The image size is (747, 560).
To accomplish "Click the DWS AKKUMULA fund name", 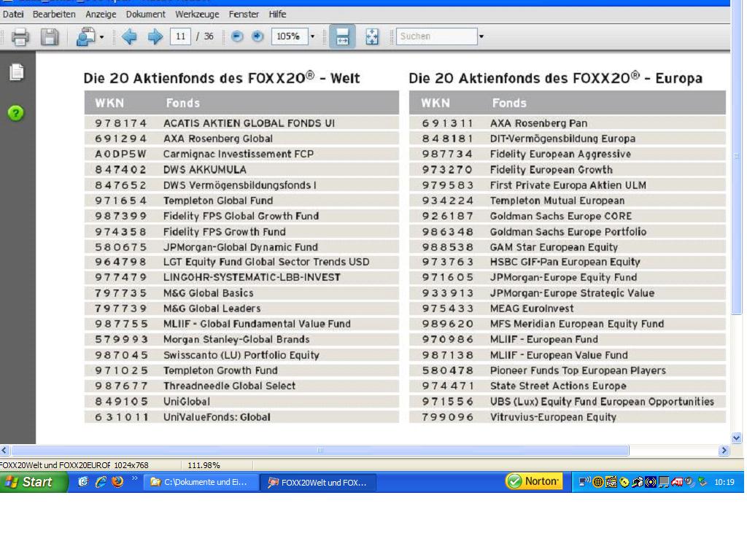I will 205,169.
